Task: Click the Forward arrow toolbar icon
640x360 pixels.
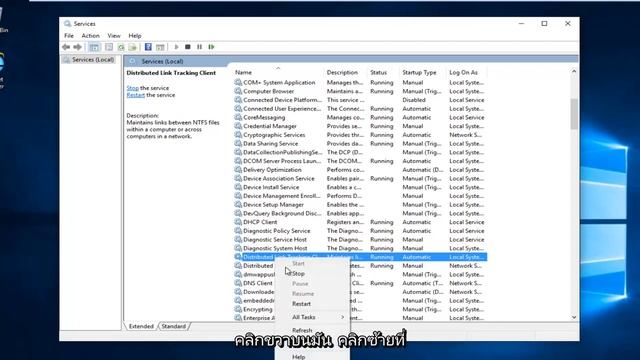Action: pyautogui.click(x=77, y=47)
